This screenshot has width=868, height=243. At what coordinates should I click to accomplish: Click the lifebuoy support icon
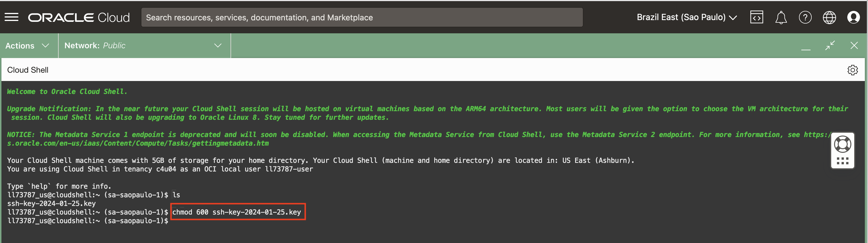[x=842, y=144]
